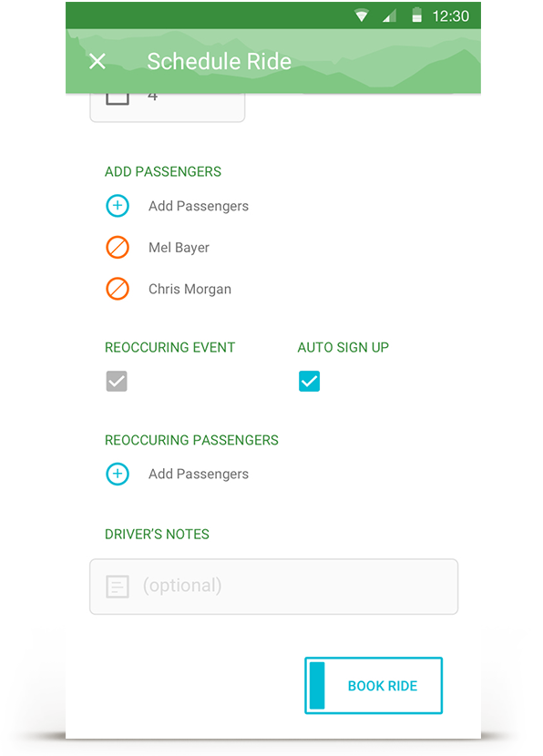Tap the plus icon under Add Passengers heading
This screenshot has width=543, height=756.
pyautogui.click(x=118, y=206)
